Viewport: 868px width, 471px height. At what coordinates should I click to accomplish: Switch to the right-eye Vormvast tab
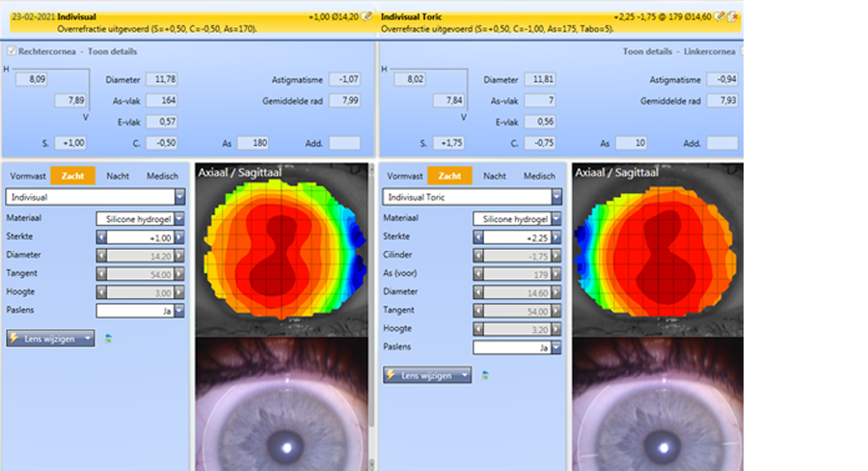coord(28,176)
